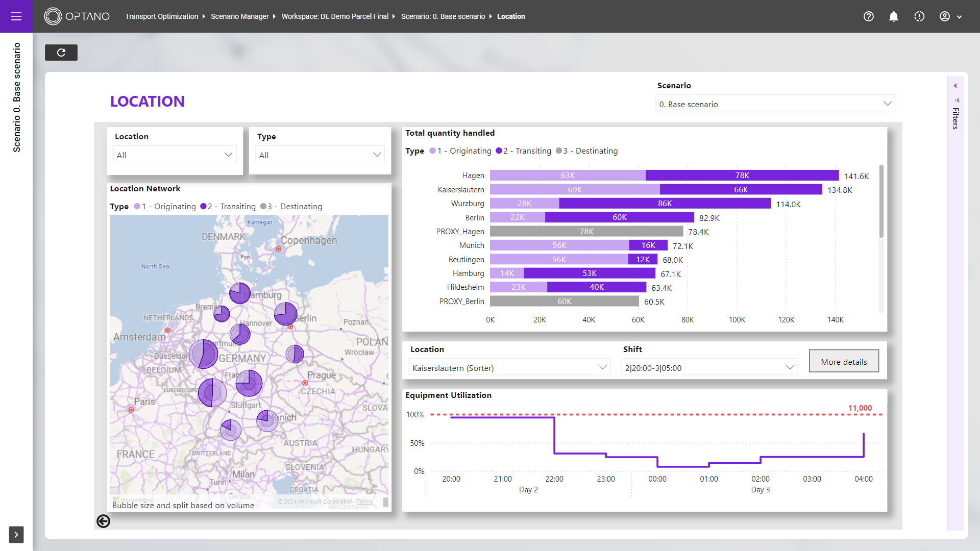Collapse the Filters pane chevron

tap(955, 86)
